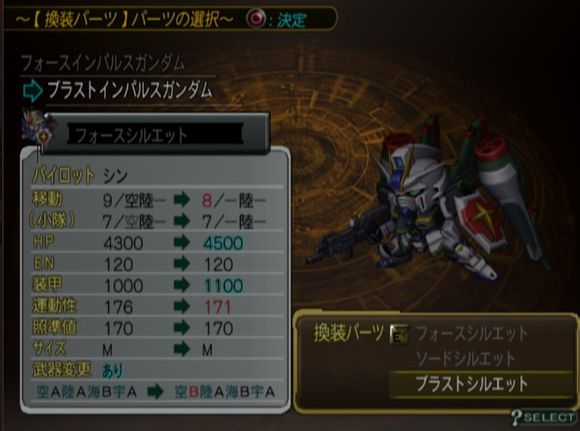The width and height of the screenshot is (580, 431).
Task: Click cyan arrow beside ブラストインパルスガンダム
Action: [33, 91]
